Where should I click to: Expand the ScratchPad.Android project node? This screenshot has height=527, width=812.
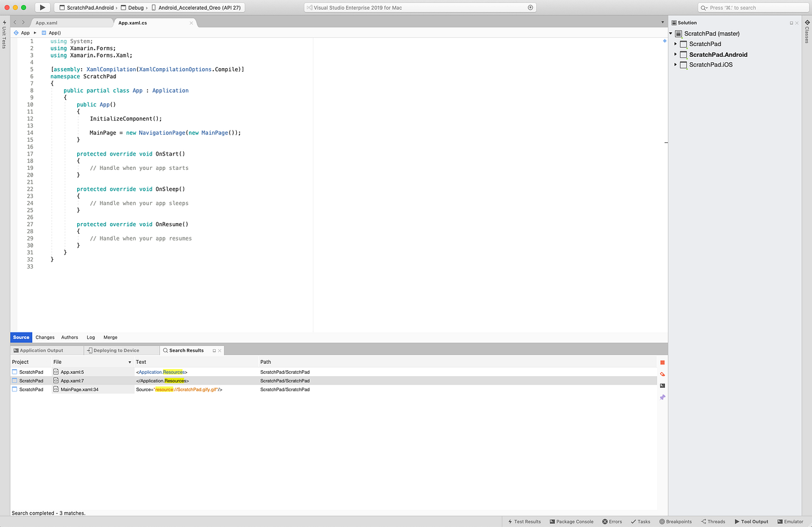676,54
